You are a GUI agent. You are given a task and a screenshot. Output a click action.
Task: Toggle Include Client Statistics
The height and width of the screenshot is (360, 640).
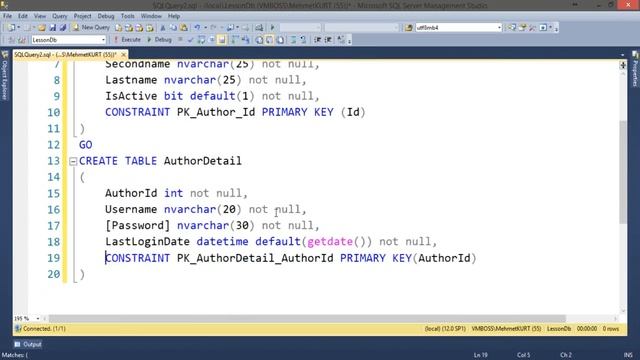click(245, 40)
